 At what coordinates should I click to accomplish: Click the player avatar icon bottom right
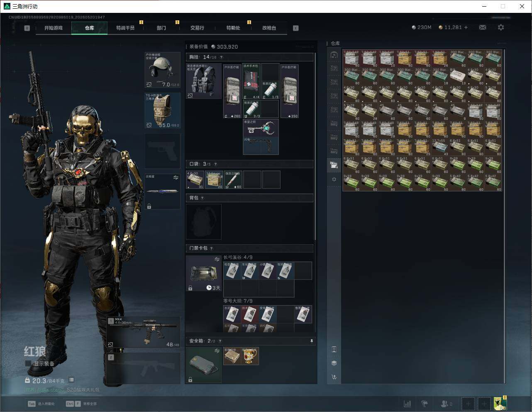pyautogui.click(x=500, y=403)
